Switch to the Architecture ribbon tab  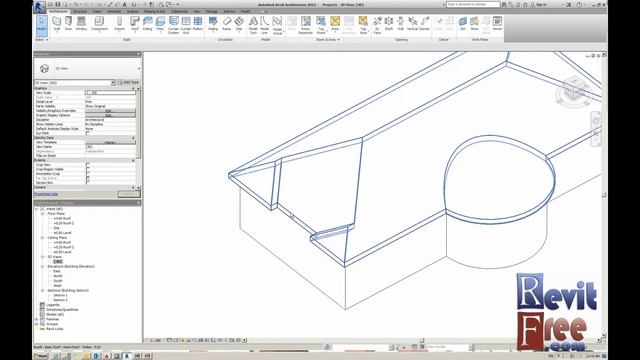click(58, 11)
